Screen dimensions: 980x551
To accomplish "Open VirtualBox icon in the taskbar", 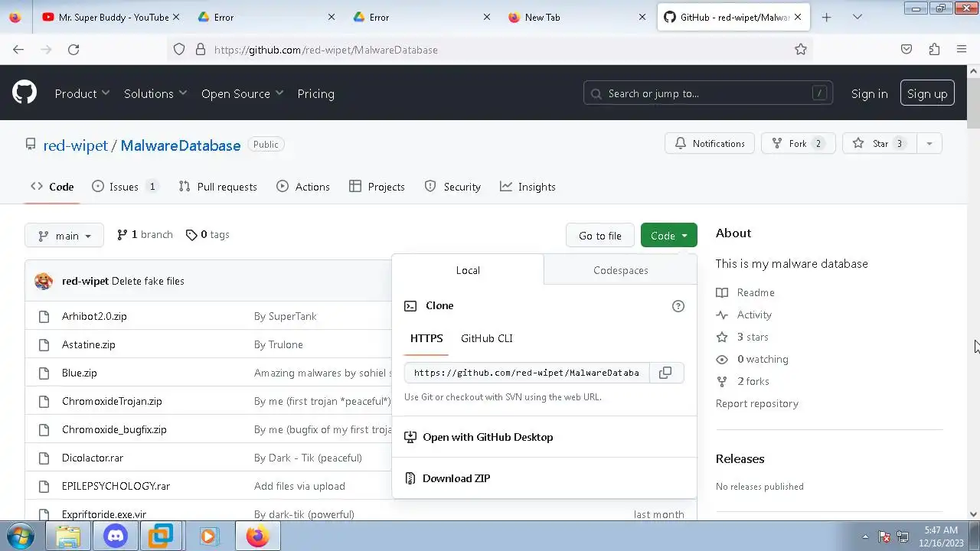I will tap(161, 536).
